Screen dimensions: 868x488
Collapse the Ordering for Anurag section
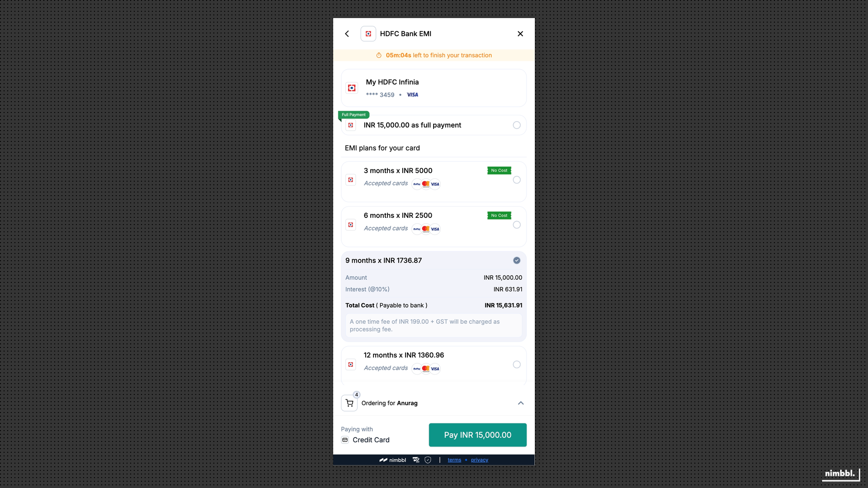521,403
